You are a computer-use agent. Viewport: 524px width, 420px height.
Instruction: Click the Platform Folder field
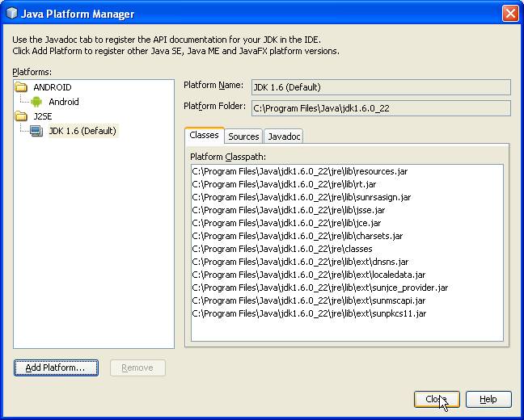coord(381,108)
